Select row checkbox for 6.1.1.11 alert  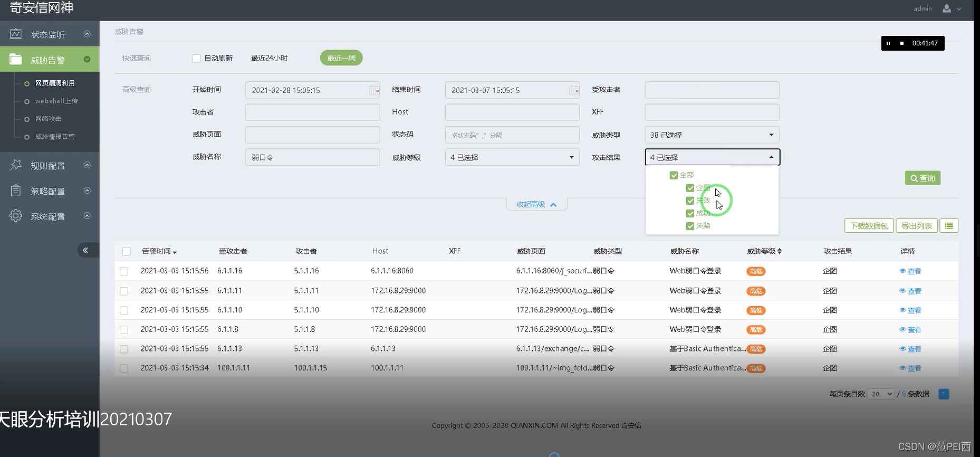(124, 291)
